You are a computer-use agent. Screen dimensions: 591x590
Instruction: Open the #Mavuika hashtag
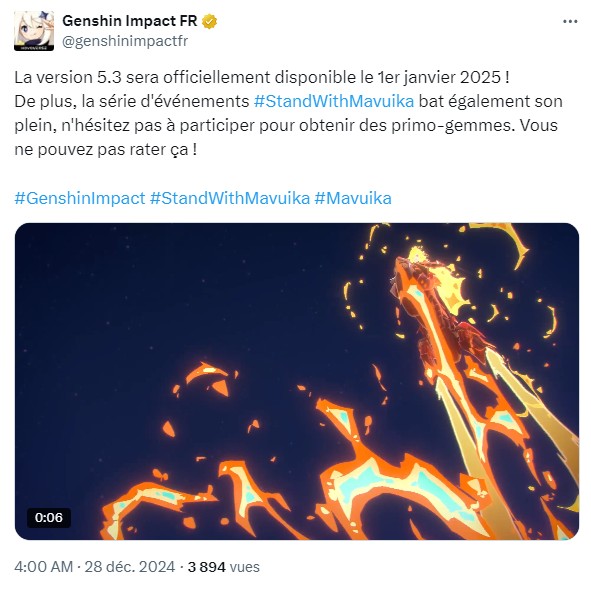(353, 198)
